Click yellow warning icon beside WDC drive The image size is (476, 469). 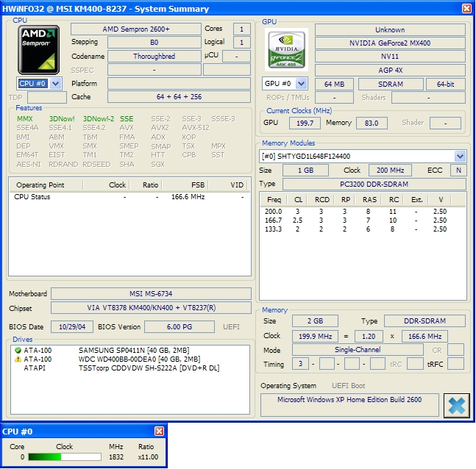18,359
